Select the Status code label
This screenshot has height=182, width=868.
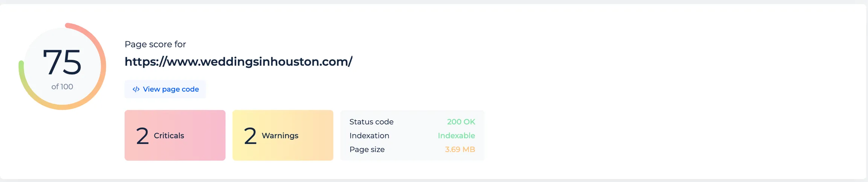click(371, 122)
